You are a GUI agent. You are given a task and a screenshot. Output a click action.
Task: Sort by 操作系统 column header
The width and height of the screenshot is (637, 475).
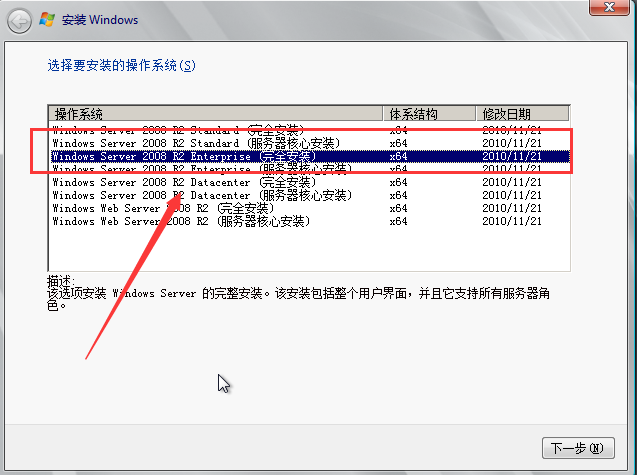click(215, 114)
